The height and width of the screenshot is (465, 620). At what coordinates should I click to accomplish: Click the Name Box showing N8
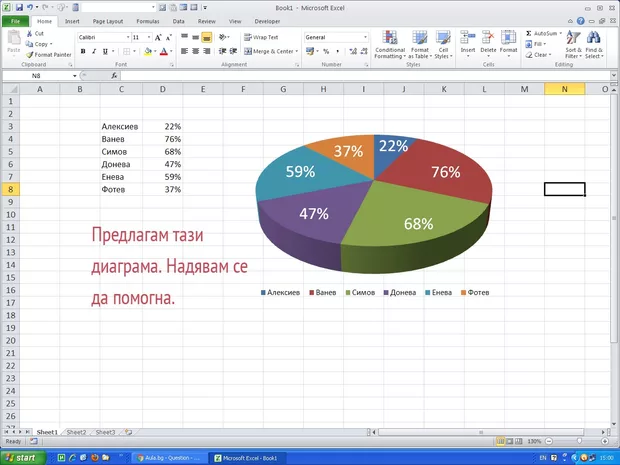(x=36, y=76)
